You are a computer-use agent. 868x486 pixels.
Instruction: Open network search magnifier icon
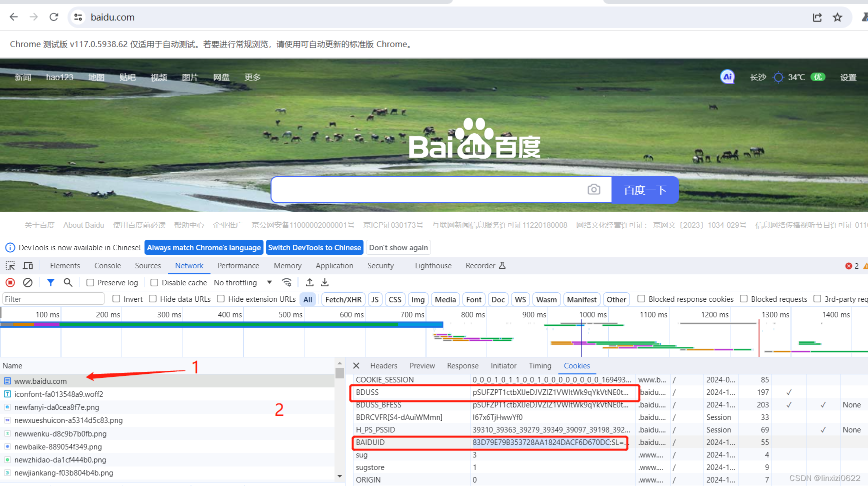coord(68,282)
